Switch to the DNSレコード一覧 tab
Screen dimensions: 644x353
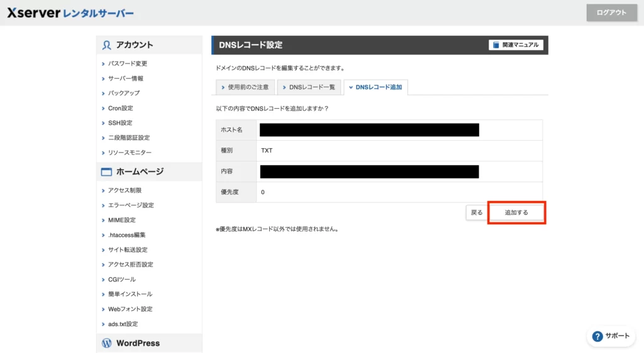309,87
